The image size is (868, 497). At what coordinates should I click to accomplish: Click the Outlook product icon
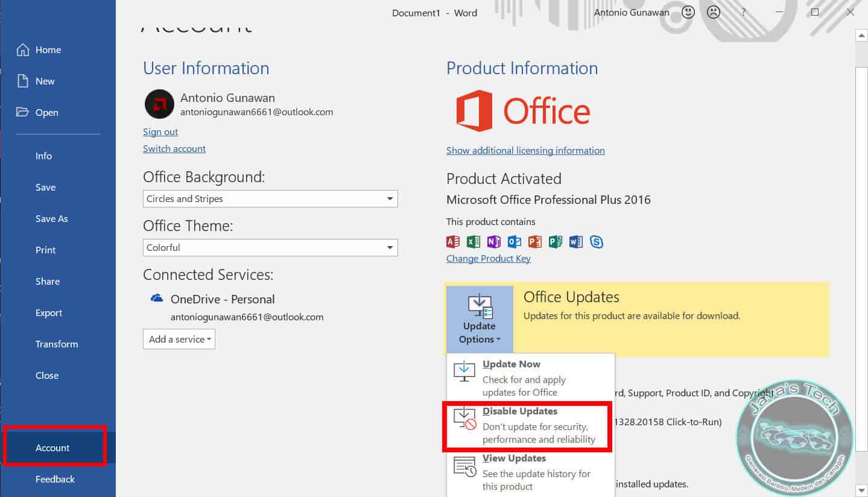click(515, 242)
